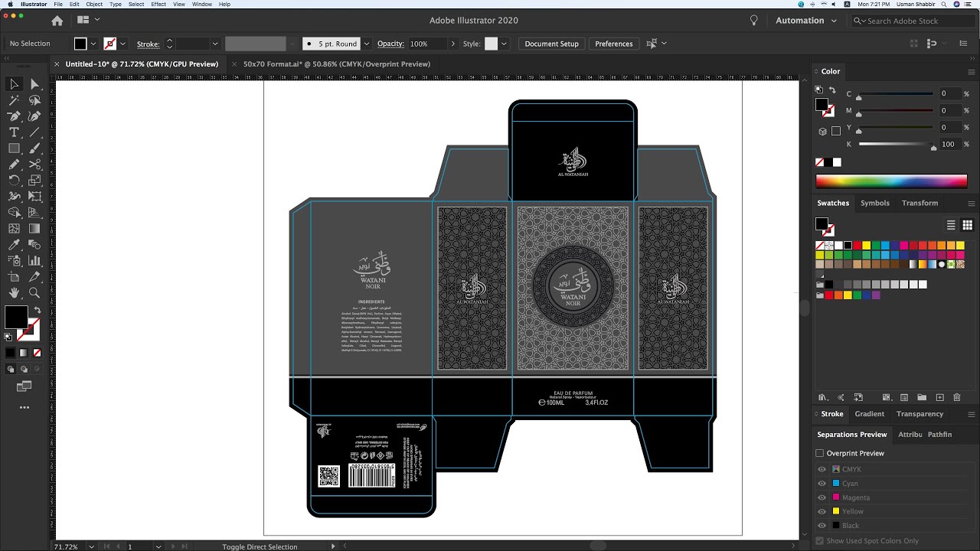Viewport: 980px width, 551px height.
Task: Hide the Black separation
Action: [x=822, y=525]
